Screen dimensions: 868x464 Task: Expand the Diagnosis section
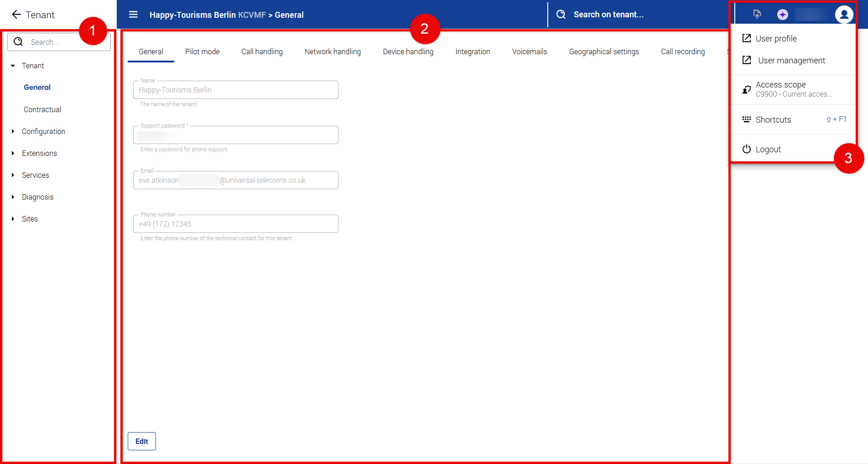pyautogui.click(x=13, y=197)
